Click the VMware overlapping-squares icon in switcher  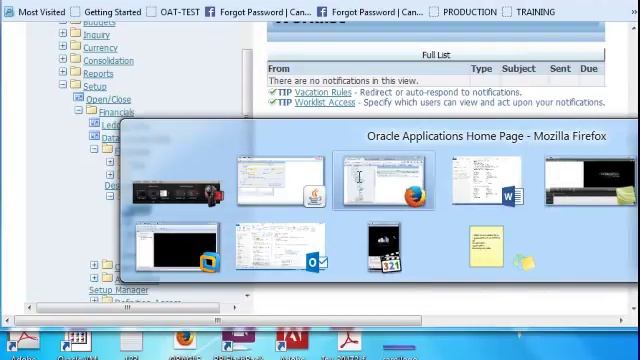tap(210, 262)
